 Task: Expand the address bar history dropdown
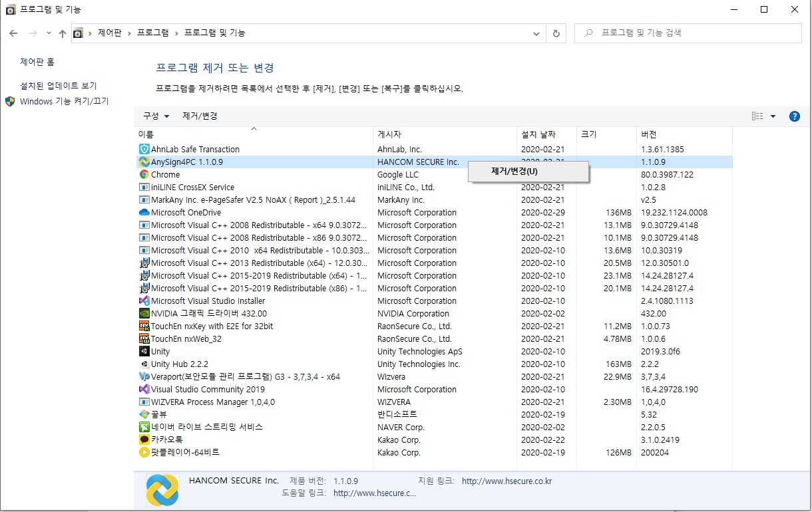[537, 33]
